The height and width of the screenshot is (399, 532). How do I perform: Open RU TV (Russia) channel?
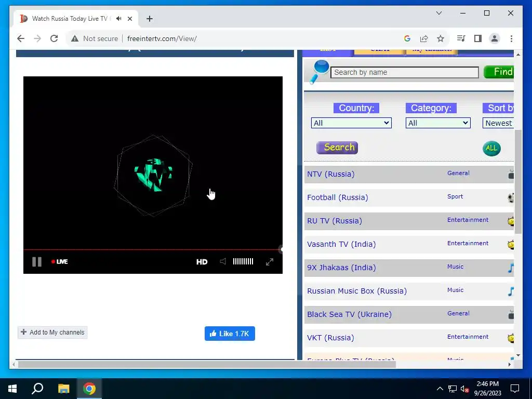[x=335, y=221]
